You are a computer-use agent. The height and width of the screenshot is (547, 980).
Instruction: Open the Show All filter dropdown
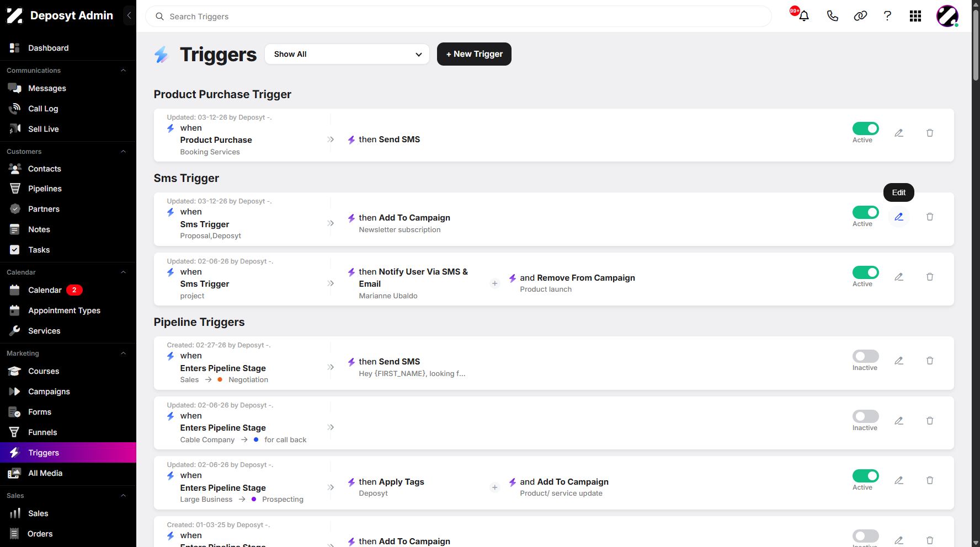point(347,54)
